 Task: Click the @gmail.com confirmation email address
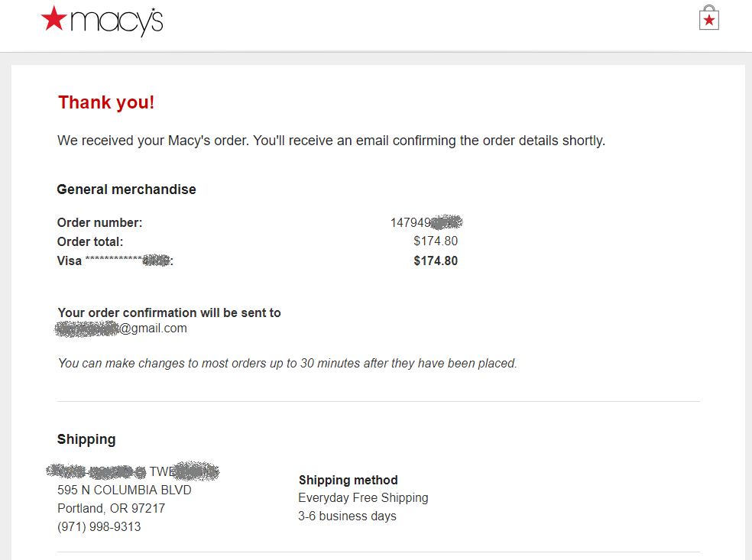[122, 329]
